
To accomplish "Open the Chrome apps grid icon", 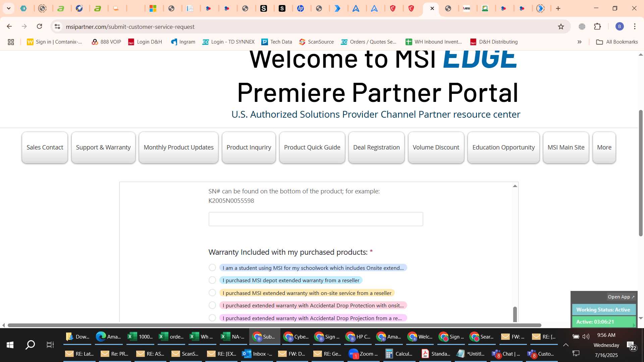I will click(11, 42).
